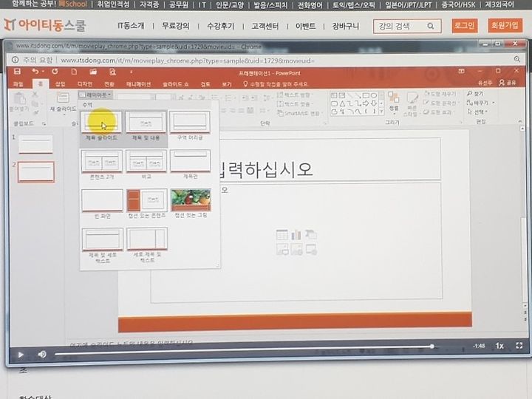The height and width of the screenshot is (399, 532).
Task: Choose the Two Content (콘텐츠 2개) layout
Action: 102,165
